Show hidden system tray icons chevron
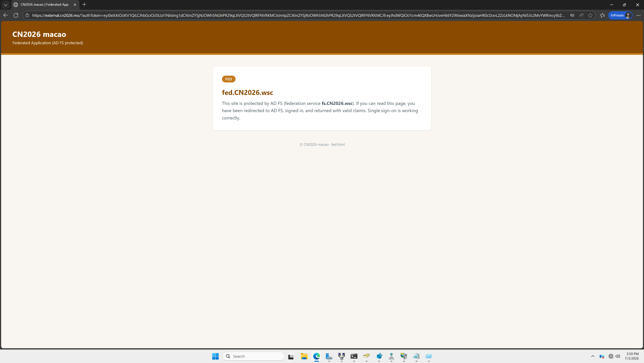The height and width of the screenshot is (363, 644). point(592,356)
